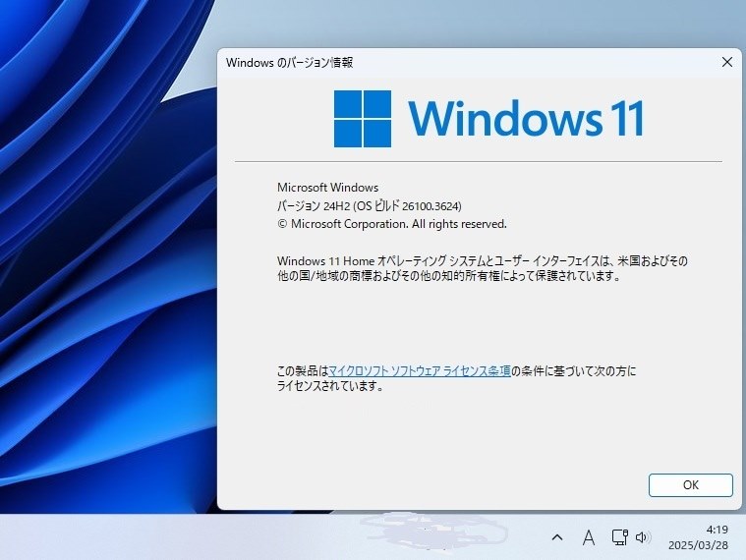Screen dimensions: 746x560
Task: Click the OK button in the dialog
Action: pyautogui.click(x=690, y=485)
